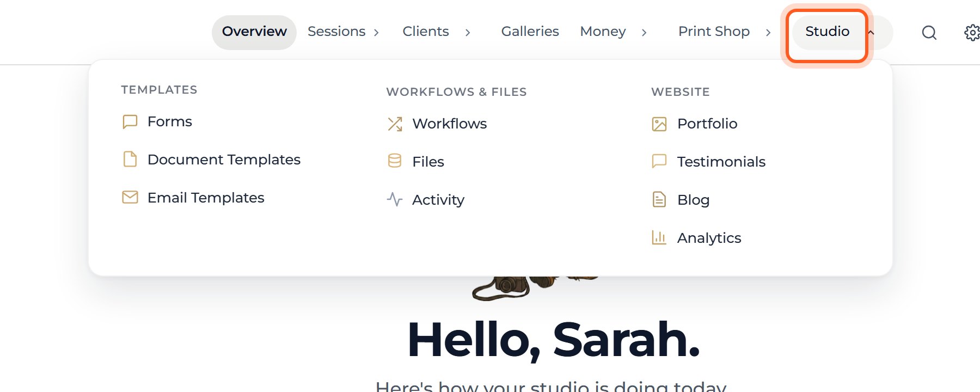Click the Portfolio image icon
This screenshot has height=392, width=980.
coord(659,124)
